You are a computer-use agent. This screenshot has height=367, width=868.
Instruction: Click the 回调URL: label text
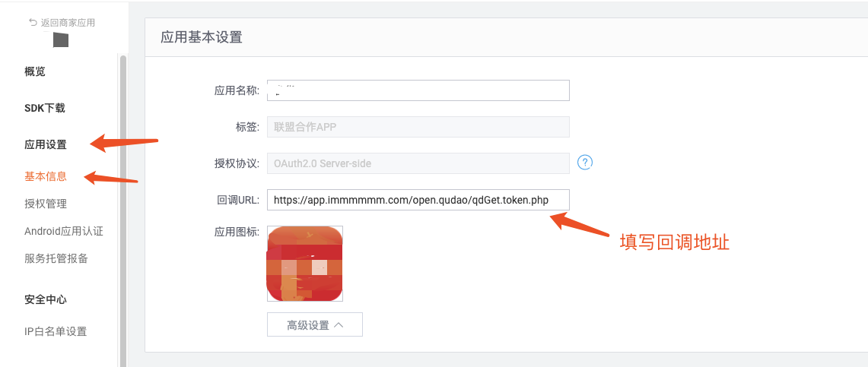[x=237, y=200]
